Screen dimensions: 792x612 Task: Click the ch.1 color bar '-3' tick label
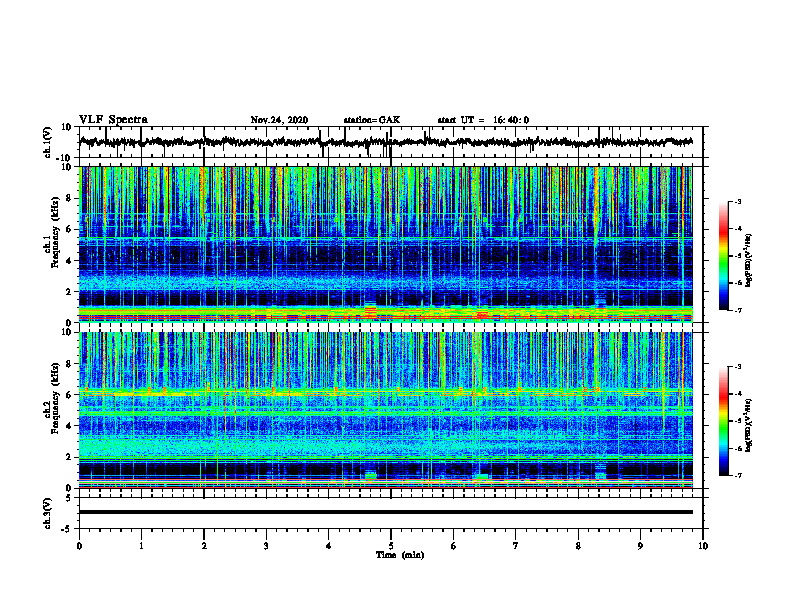point(737,201)
